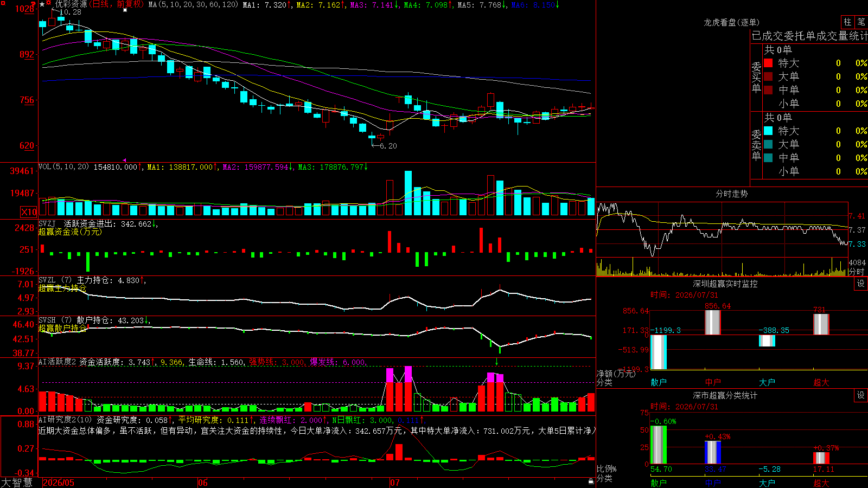
Task: Click the 委卖单 vertical section label
Action: (756, 145)
